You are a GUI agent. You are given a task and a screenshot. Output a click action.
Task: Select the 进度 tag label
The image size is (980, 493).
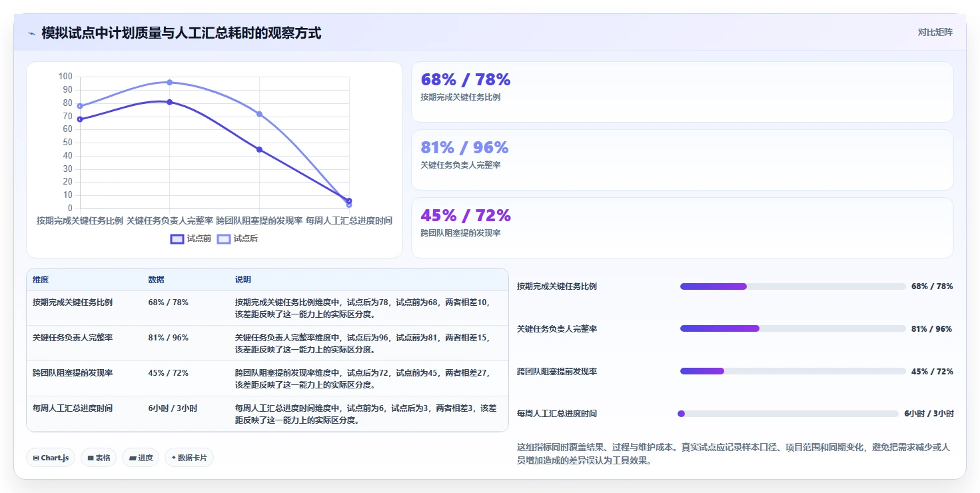[x=145, y=458]
